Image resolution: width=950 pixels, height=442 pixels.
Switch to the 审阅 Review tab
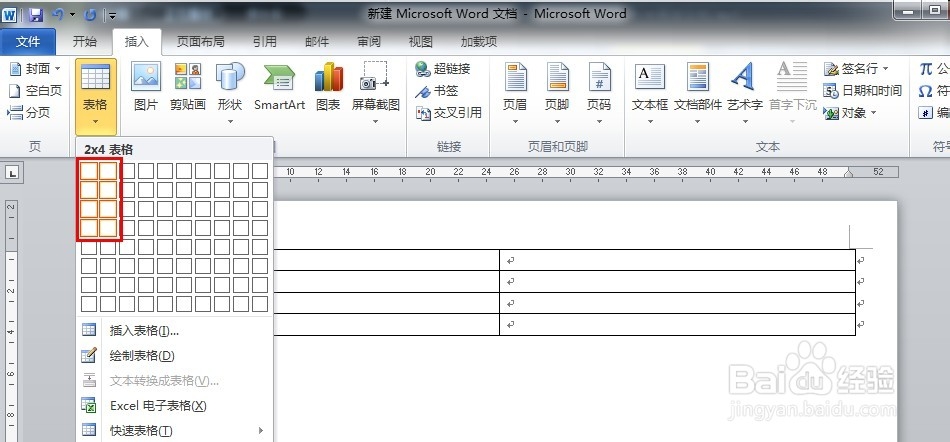pos(369,42)
